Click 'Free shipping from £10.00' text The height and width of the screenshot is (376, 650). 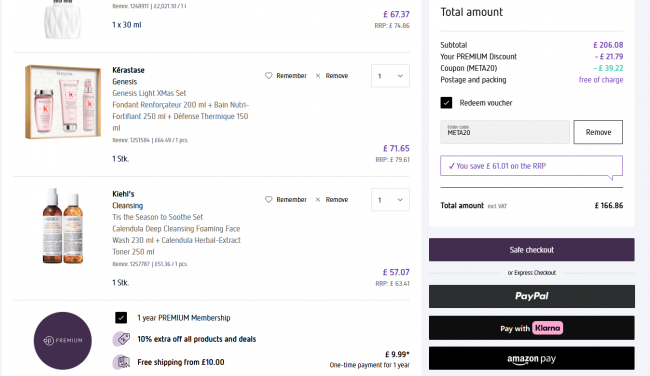tap(181, 362)
